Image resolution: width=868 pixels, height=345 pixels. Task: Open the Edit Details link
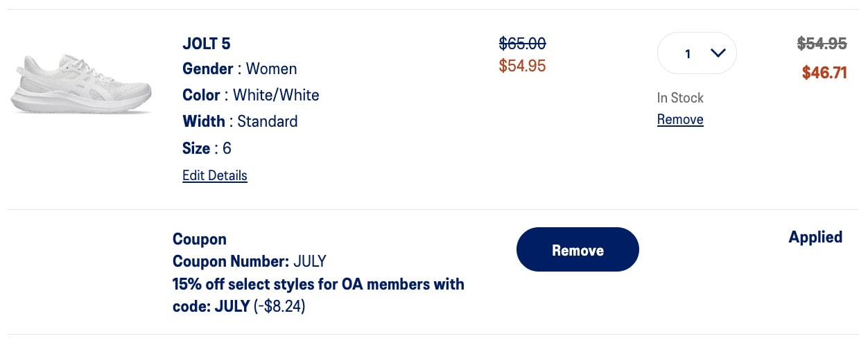coord(215,175)
